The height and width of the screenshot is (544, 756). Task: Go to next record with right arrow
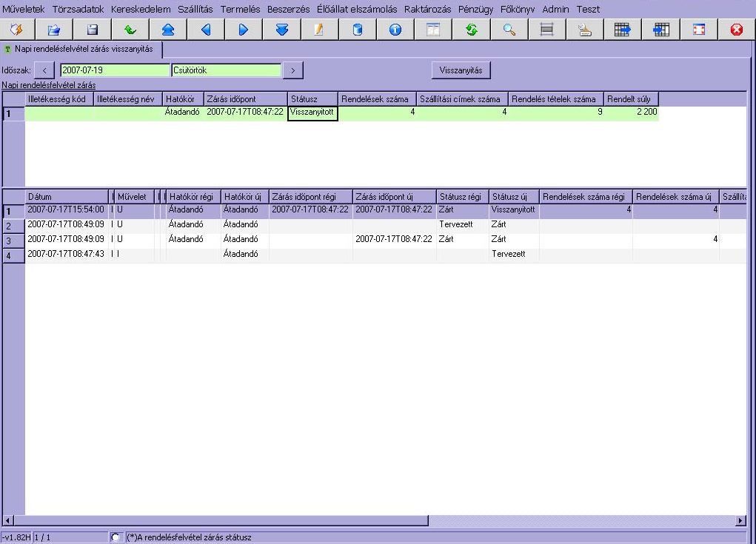tap(244, 30)
